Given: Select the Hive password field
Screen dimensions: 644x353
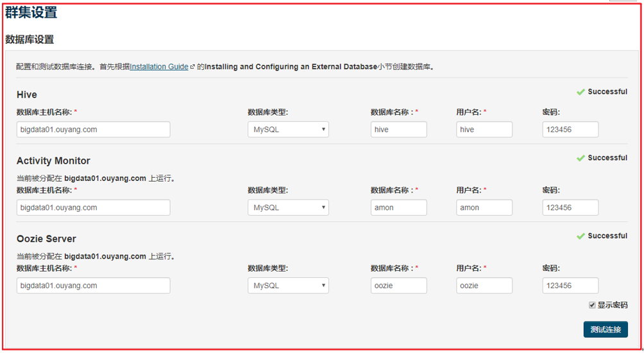Looking at the screenshot, I should pyautogui.click(x=570, y=130).
